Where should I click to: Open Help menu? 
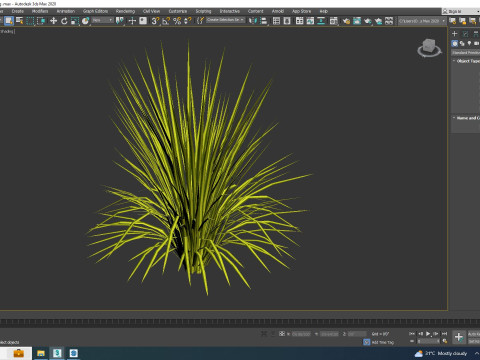tap(323, 11)
